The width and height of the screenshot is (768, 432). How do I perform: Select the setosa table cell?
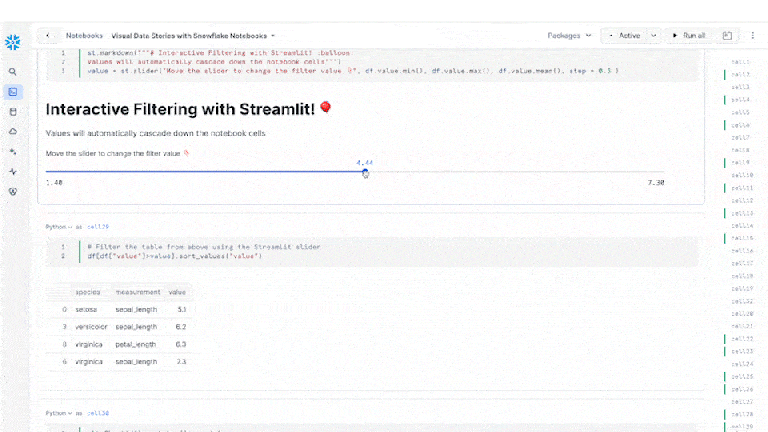pyautogui.click(x=86, y=310)
